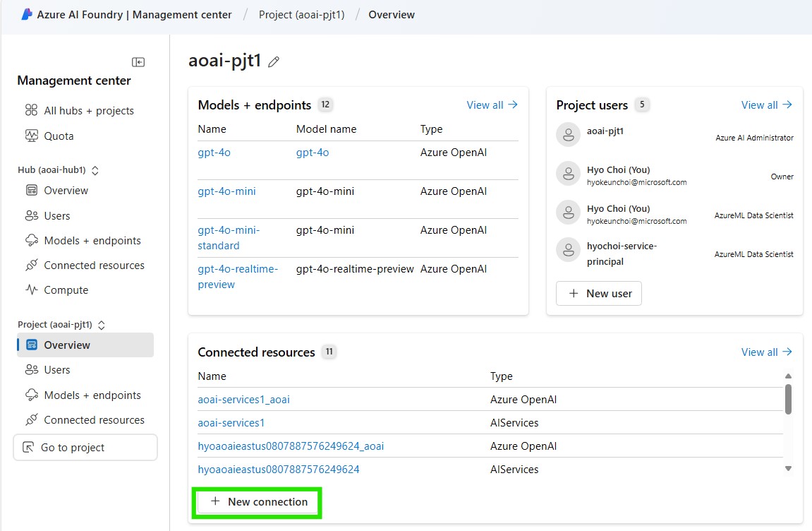
Task: Click the pencil icon to rename aoai-pjt1
Action: pyautogui.click(x=274, y=62)
